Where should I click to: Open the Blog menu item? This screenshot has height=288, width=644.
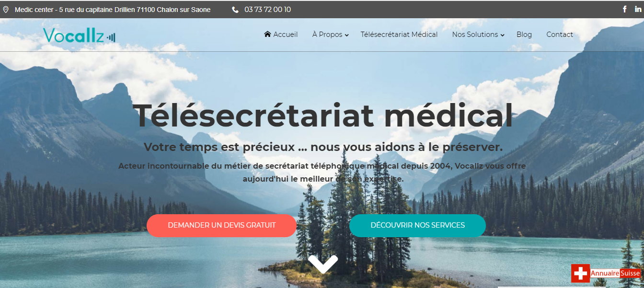pos(524,35)
